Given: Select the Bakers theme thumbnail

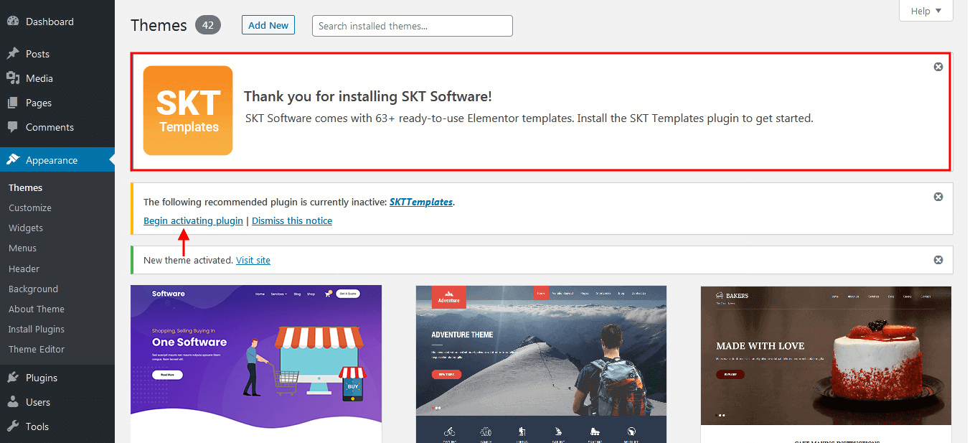Looking at the screenshot, I should [x=826, y=364].
